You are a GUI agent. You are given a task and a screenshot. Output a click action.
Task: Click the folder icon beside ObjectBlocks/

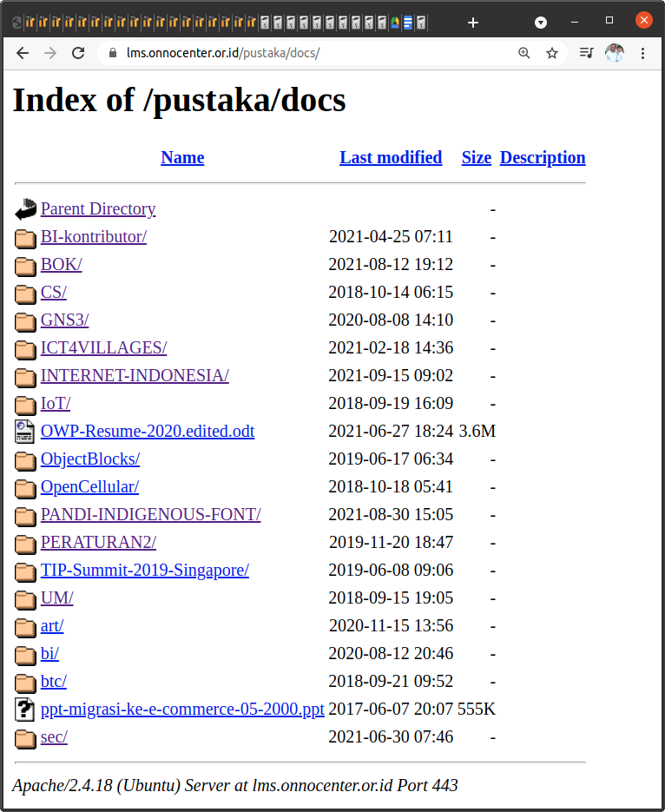[x=25, y=460]
